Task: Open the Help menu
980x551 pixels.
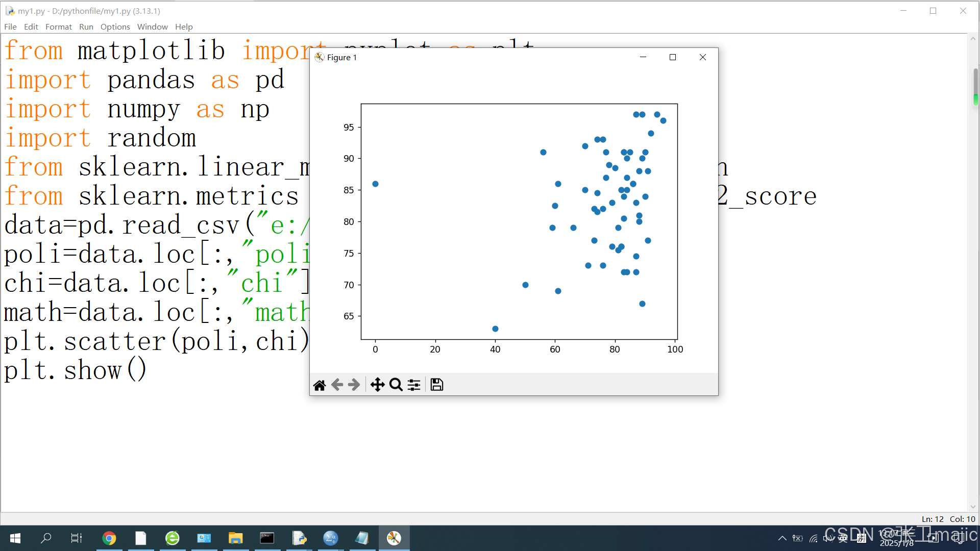Action: pyautogui.click(x=184, y=27)
